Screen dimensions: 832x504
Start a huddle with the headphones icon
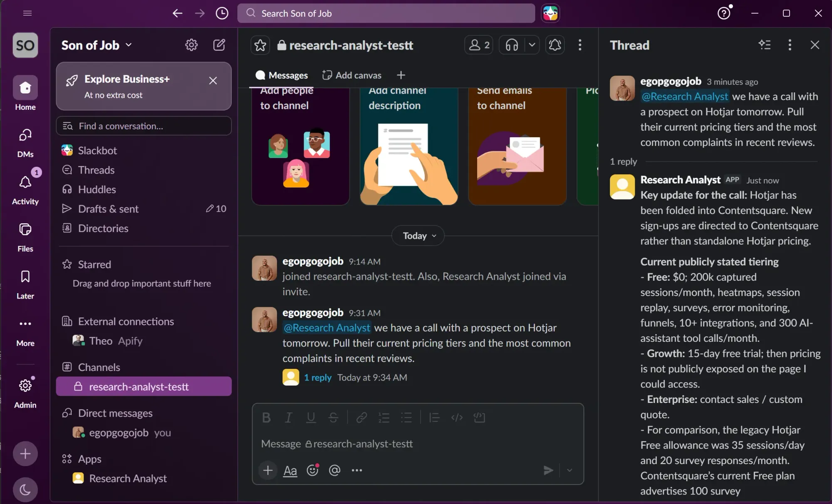tap(512, 45)
